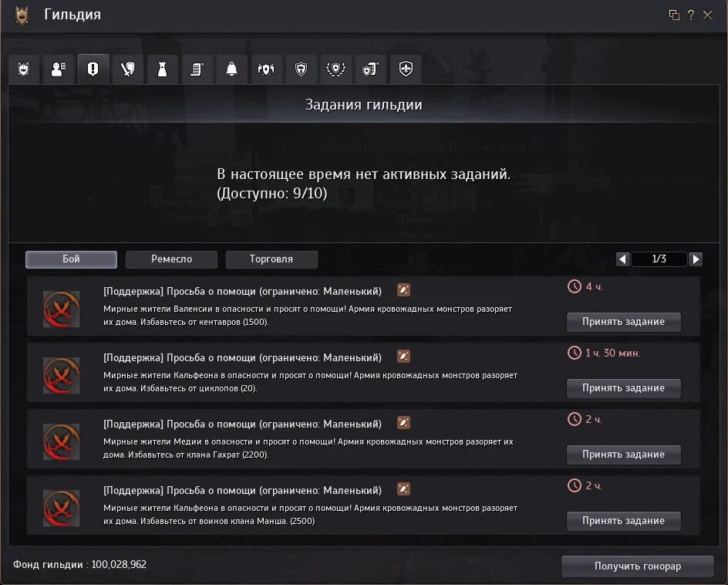This screenshot has height=585, width=728.
Task: Click the crossed swords icon of centaur quest
Action: pyautogui.click(x=61, y=309)
